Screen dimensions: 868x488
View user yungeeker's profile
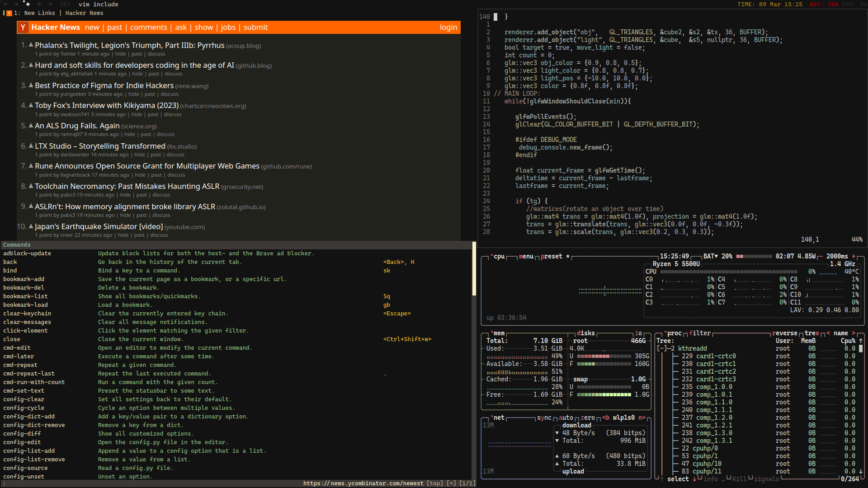coord(73,94)
